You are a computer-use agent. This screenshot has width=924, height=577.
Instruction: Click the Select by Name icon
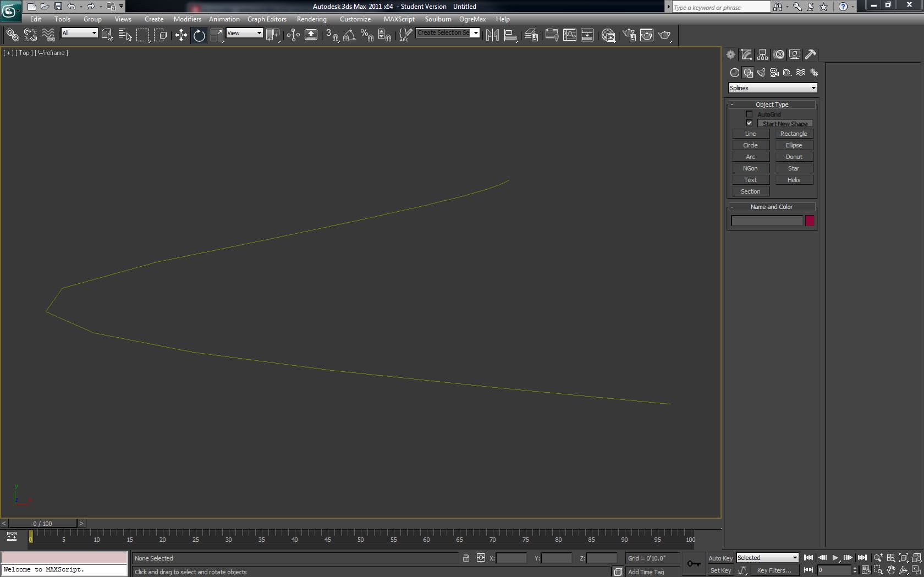point(125,35)
